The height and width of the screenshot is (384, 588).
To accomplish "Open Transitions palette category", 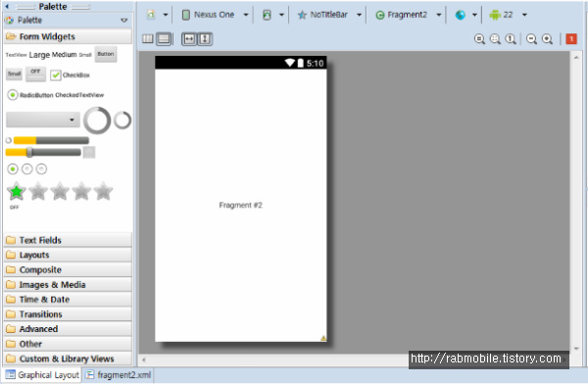I will point(68,313).
